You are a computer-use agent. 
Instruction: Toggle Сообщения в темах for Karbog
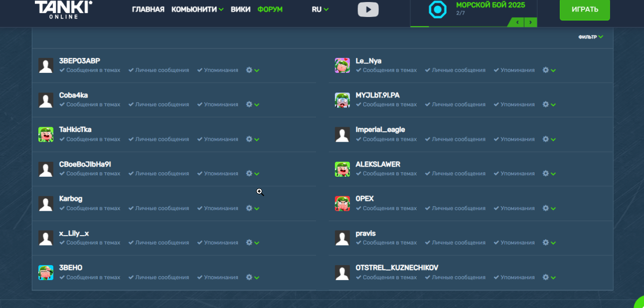[x=90, y=208]
